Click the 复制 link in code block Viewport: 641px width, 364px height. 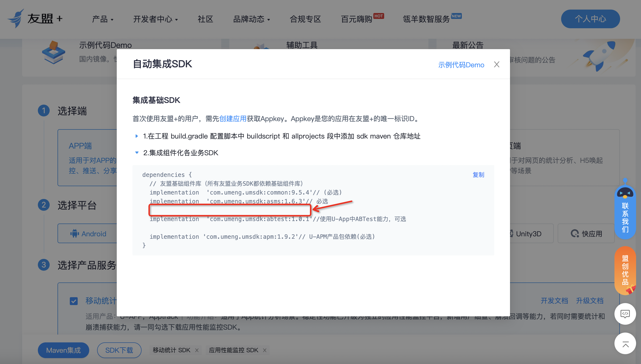point(478,175)
